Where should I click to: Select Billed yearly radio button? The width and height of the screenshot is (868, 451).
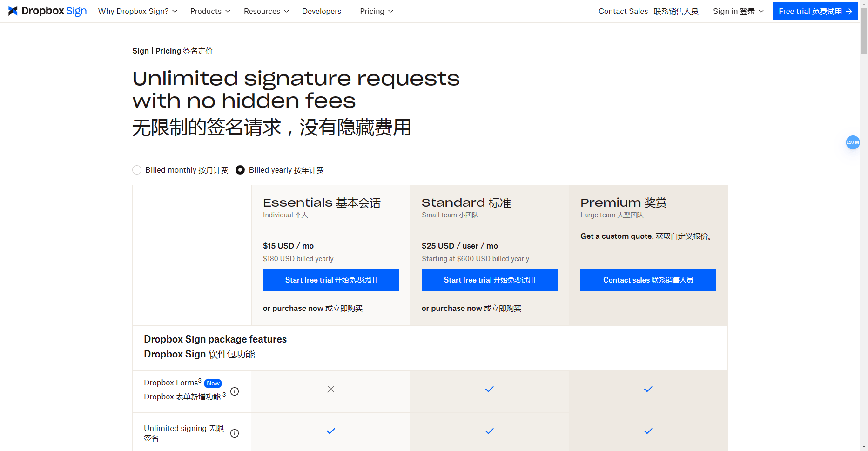coord(240,170)
